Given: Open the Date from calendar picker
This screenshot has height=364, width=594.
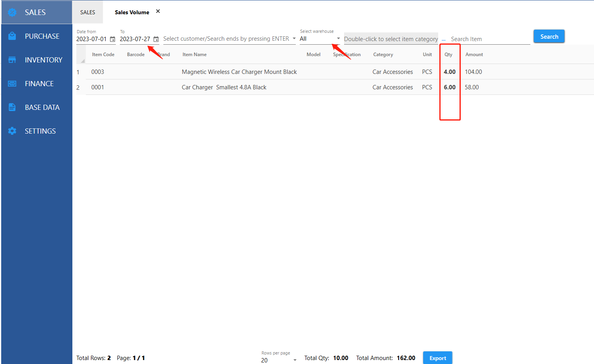Looking at the screenshot, I should [x=113, y=39].
